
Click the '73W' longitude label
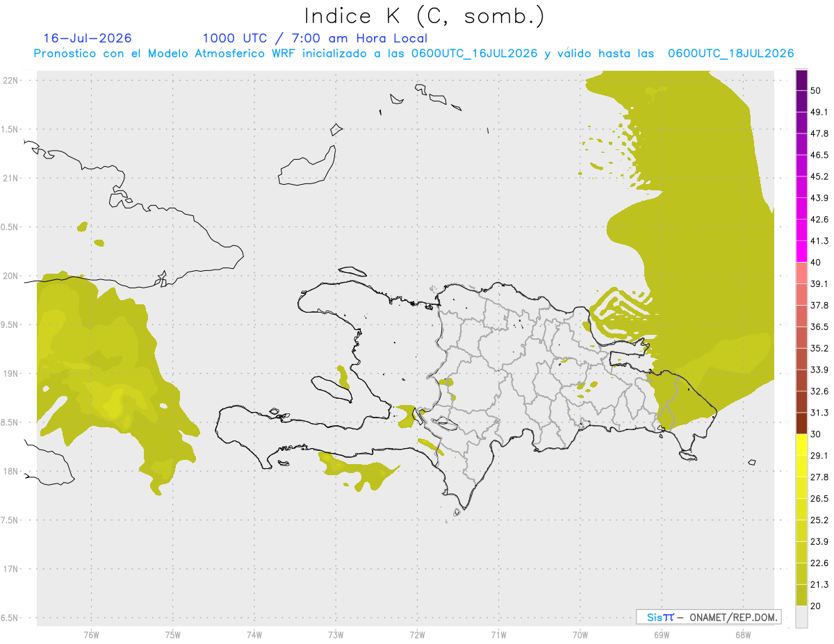tap(336, 634)
